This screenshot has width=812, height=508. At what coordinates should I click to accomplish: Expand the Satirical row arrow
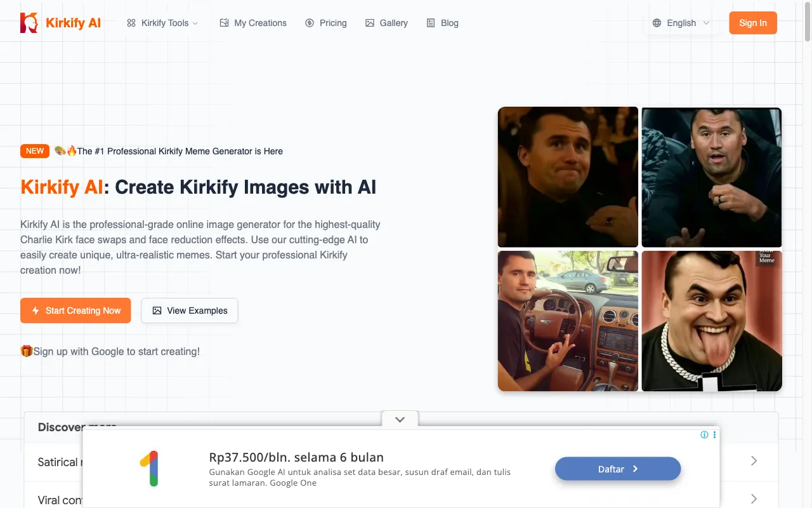click(x=754, y=461)
